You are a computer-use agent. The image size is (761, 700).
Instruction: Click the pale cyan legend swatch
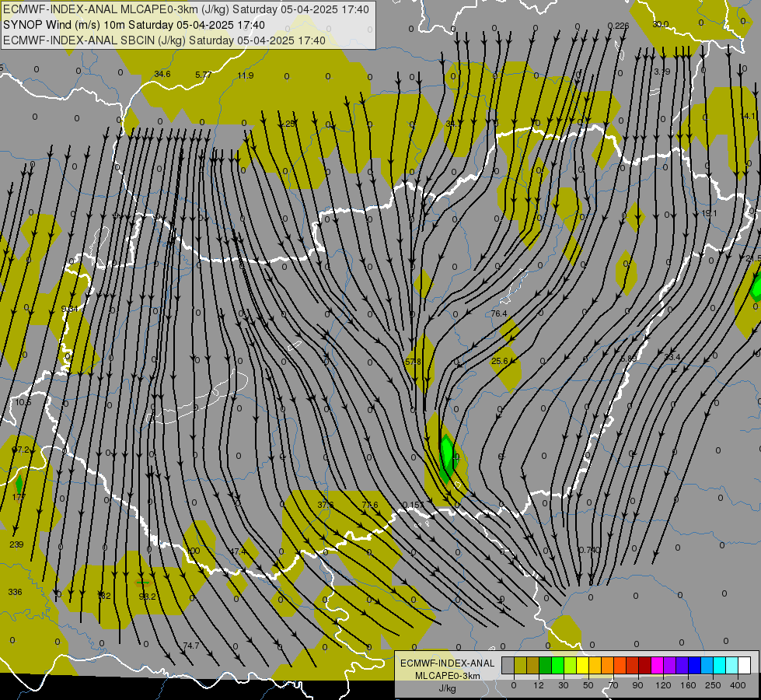click(732, 666)
